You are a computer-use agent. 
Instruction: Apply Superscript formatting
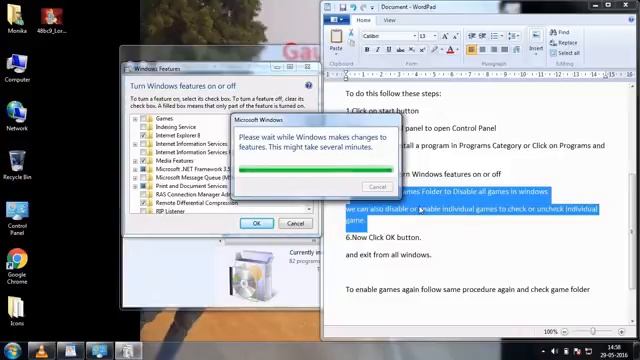point(422,50)
